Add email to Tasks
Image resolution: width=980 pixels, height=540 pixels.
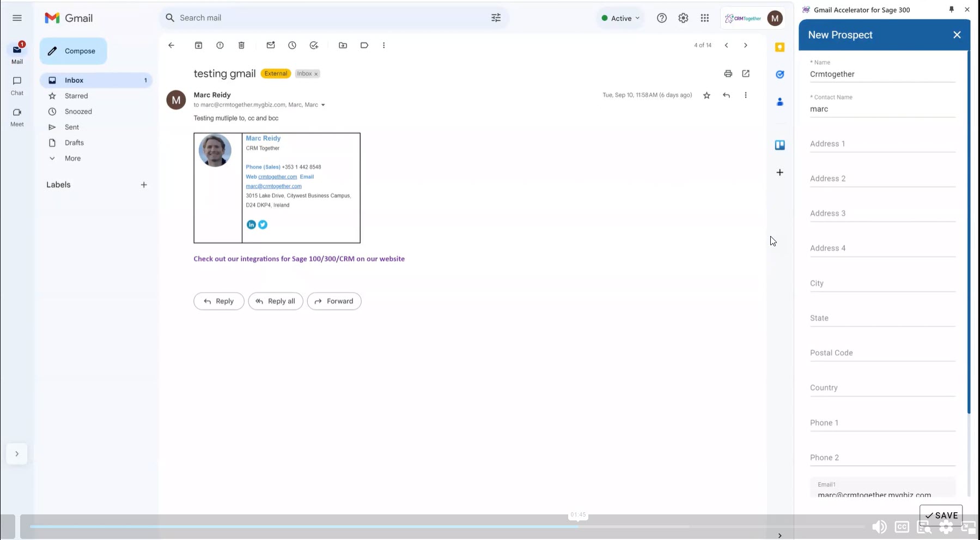pos(314,45)
